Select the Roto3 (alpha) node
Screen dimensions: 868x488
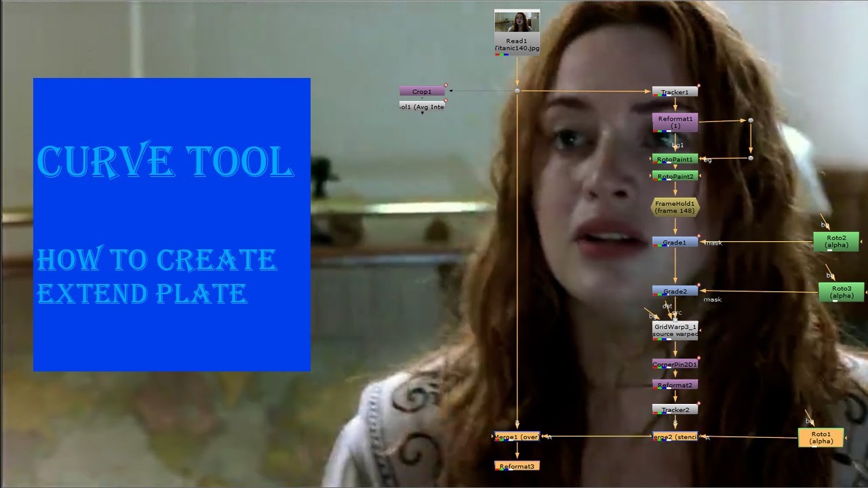pyautogui.click(x=842, y=292)
